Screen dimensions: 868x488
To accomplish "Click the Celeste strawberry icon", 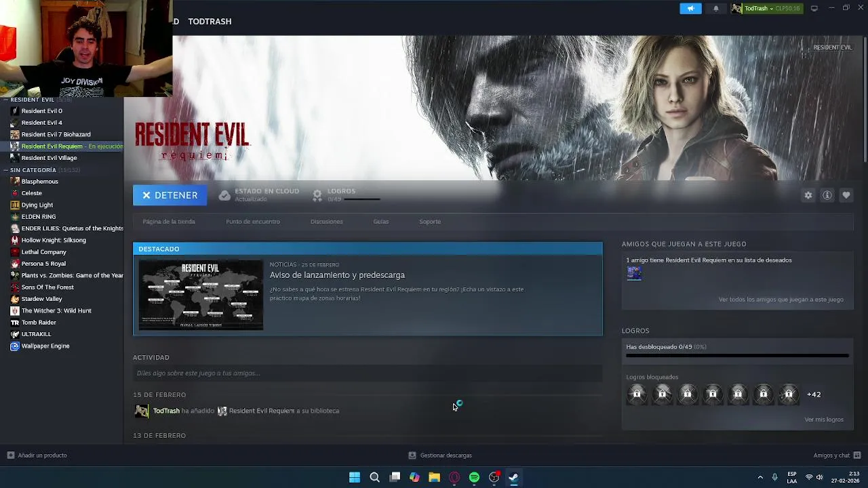I will [15, 193].
